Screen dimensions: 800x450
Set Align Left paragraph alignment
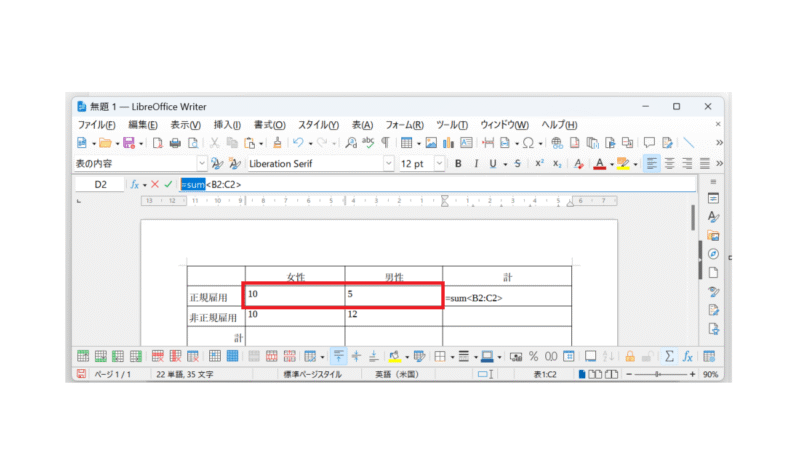[x=652, y=164]
